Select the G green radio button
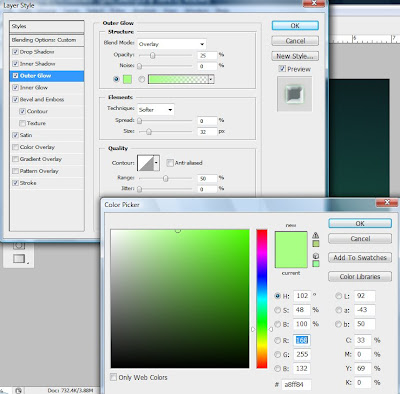Image resolution: width=400 pixels, height=394 pixels. pos(277,354)
